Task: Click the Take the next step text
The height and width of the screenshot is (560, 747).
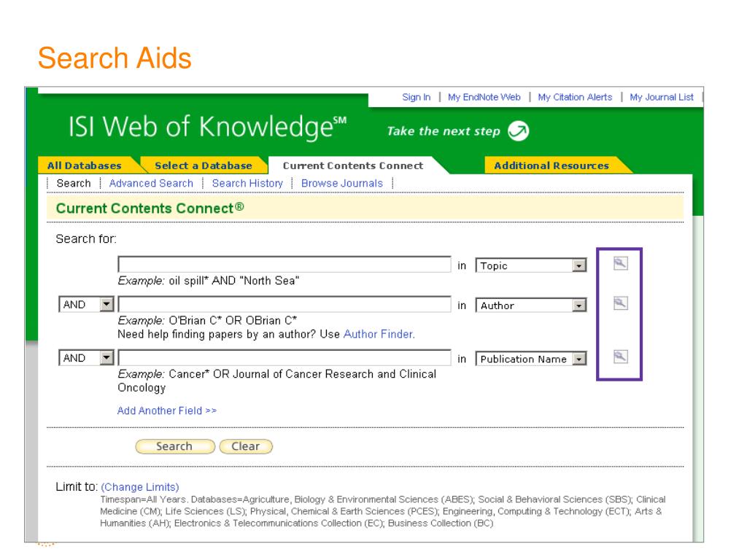Action: pyautogui.click(x=444, y=131)
